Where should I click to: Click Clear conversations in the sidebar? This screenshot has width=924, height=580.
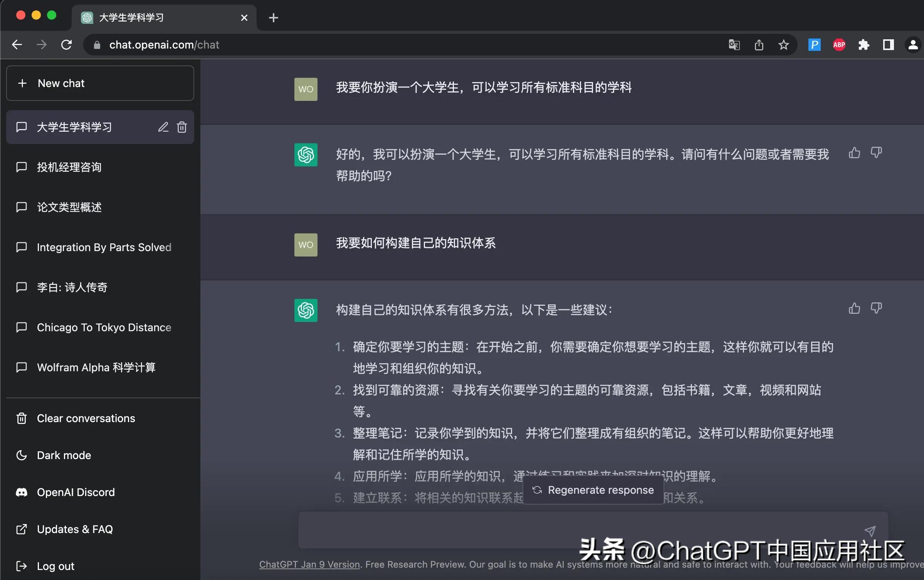pos(86,418)
